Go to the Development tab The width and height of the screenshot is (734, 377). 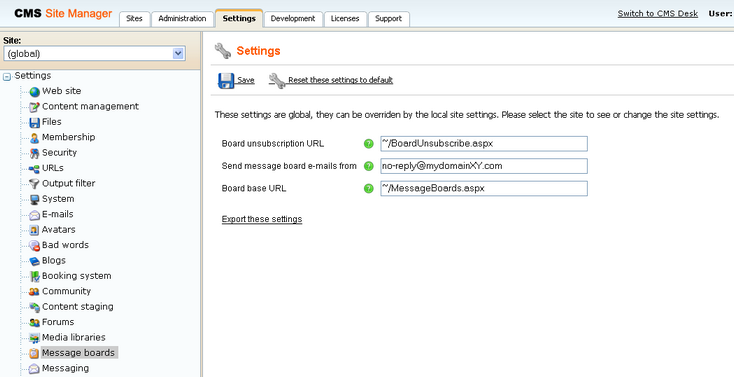tap(293, 19)
